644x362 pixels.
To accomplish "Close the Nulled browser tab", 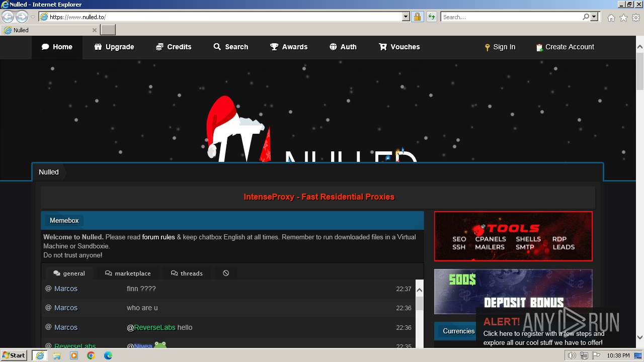I will click(95, 30).
